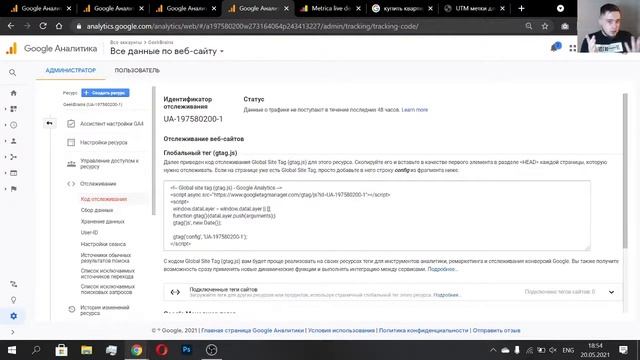Select 'Сбор данных' submenu item
640x360 pixels.
click(x=97, y=210)
